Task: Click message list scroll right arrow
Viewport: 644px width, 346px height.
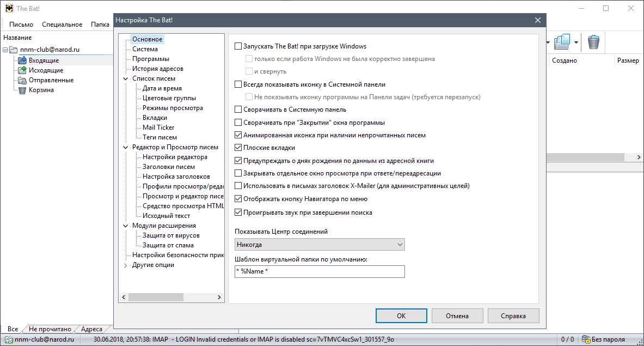Action: coord(639,157)
